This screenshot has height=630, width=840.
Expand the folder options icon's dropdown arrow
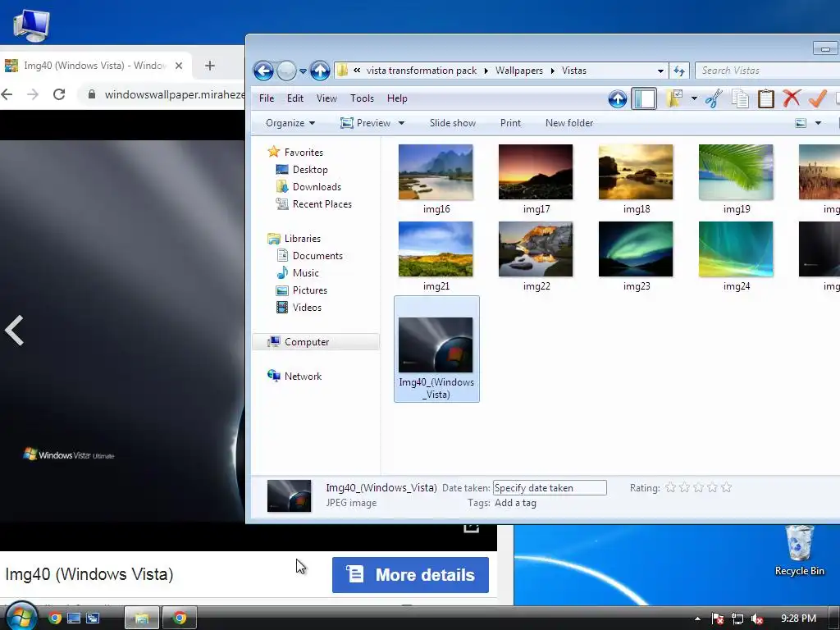click(x=694, y=98)
